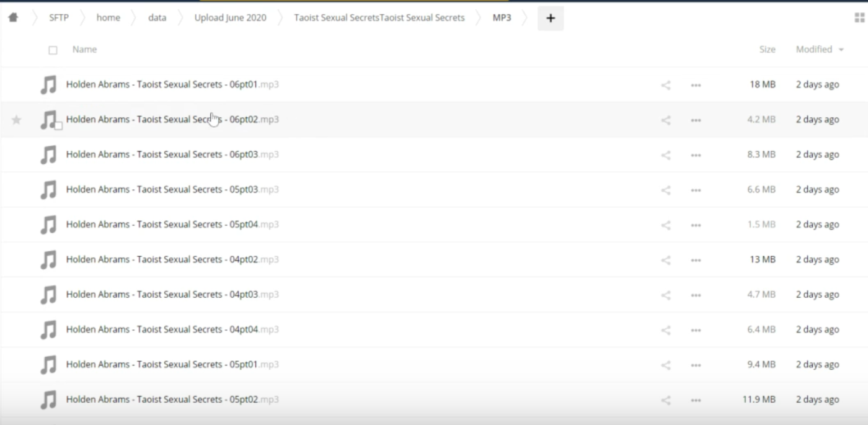Open file Taoist Sexual Secrets - 06pt02.mp3

[172, 120]
